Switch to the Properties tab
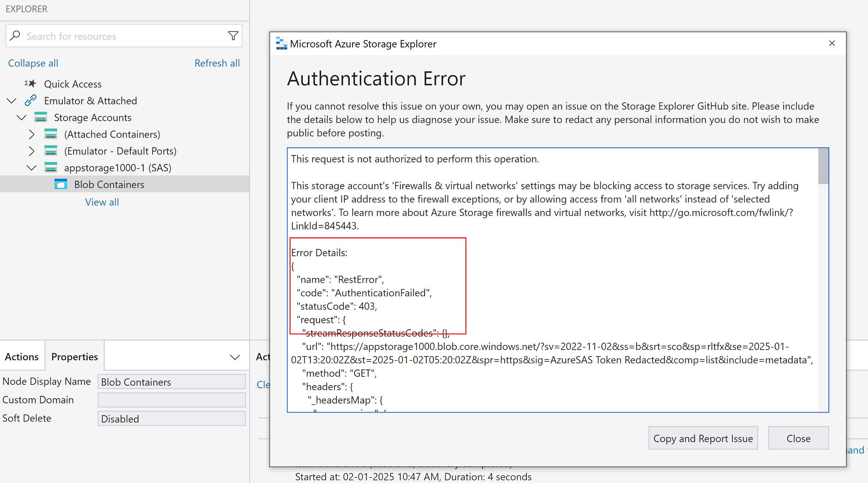868x483 pixels. click(x=75, y=357)
